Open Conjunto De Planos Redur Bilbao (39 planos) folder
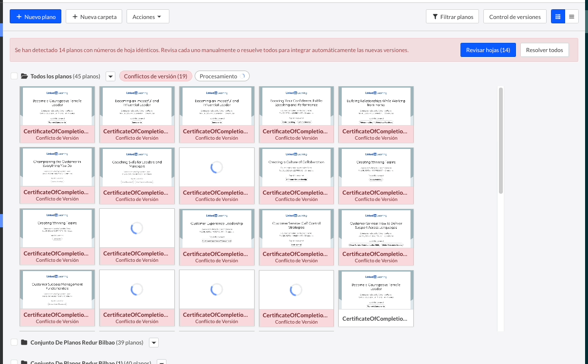 pyautogui.click(x=87, y=343)
